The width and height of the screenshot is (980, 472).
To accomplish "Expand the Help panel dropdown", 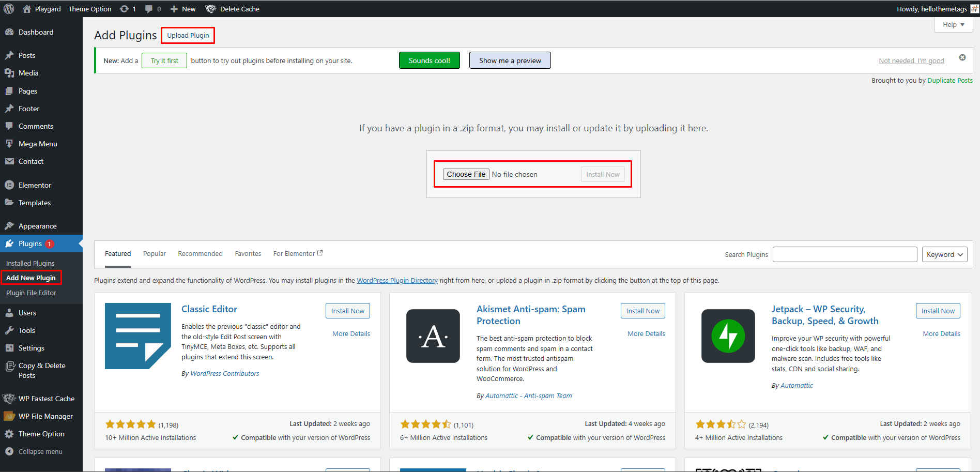I will 954,24.
